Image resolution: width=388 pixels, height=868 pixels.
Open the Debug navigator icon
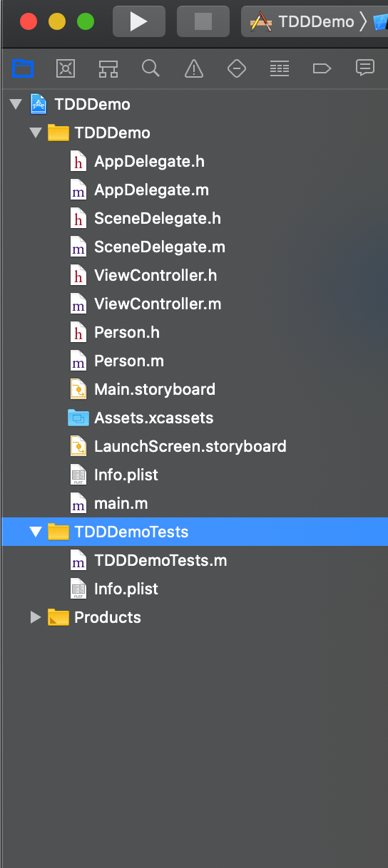coord(280,68)
